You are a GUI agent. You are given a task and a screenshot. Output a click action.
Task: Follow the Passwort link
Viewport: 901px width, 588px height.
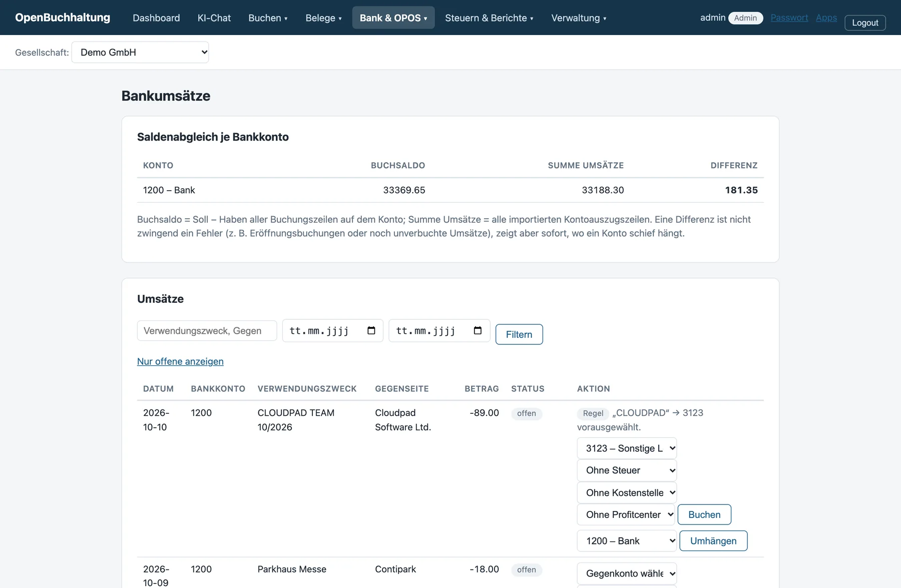pyautogui.click(x=789, y=18)
